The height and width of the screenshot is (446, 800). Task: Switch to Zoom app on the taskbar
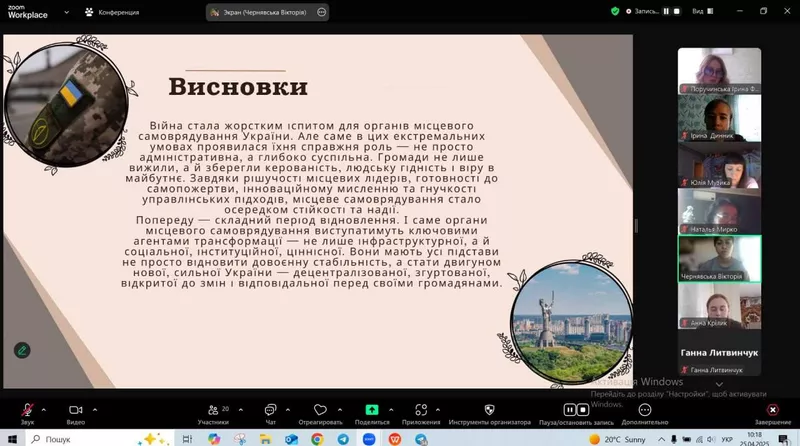369,439
